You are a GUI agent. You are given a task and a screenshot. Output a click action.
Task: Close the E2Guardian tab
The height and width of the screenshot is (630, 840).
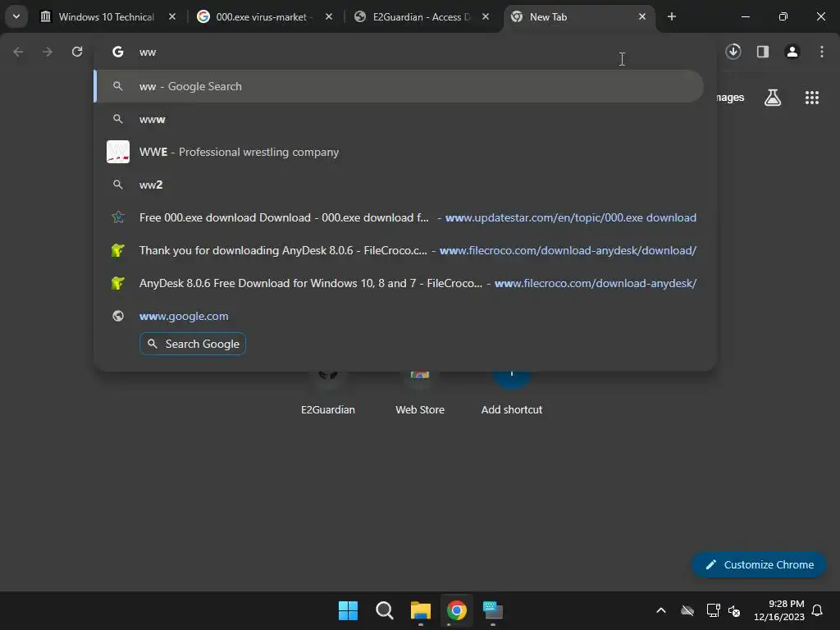coord(486,16)
